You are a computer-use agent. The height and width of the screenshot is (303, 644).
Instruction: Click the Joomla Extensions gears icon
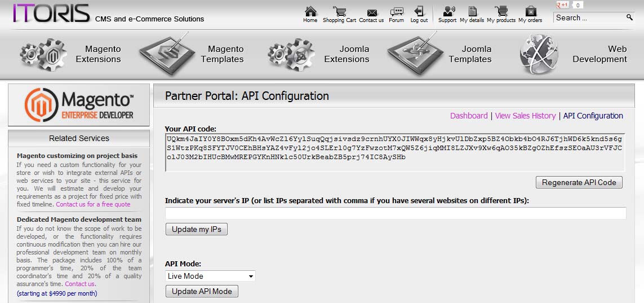[292, 54]
